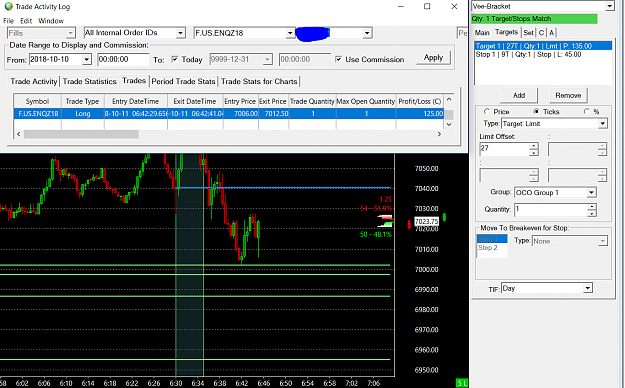The height and width of the screenshot is (388, 625).
Task: Toggle the Use Commission checkbox
Action: point(338,59)
